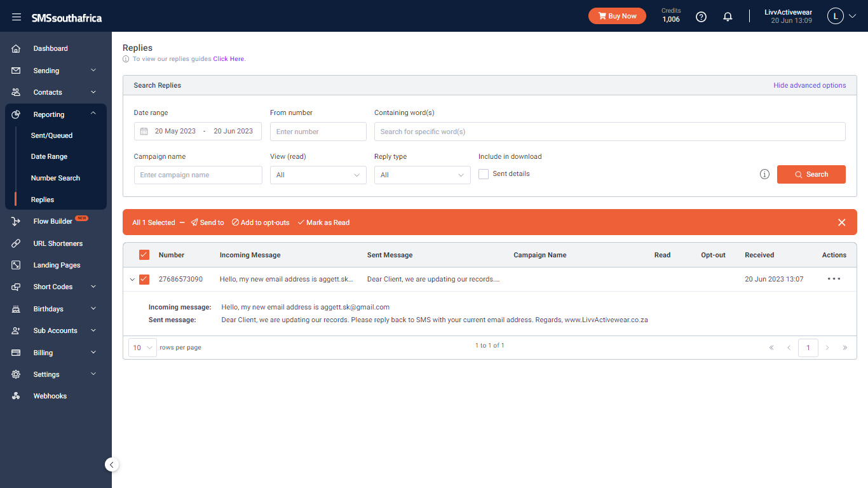868x488 pixels.
Task: Click the From number input field
Action: pos(318,132)
